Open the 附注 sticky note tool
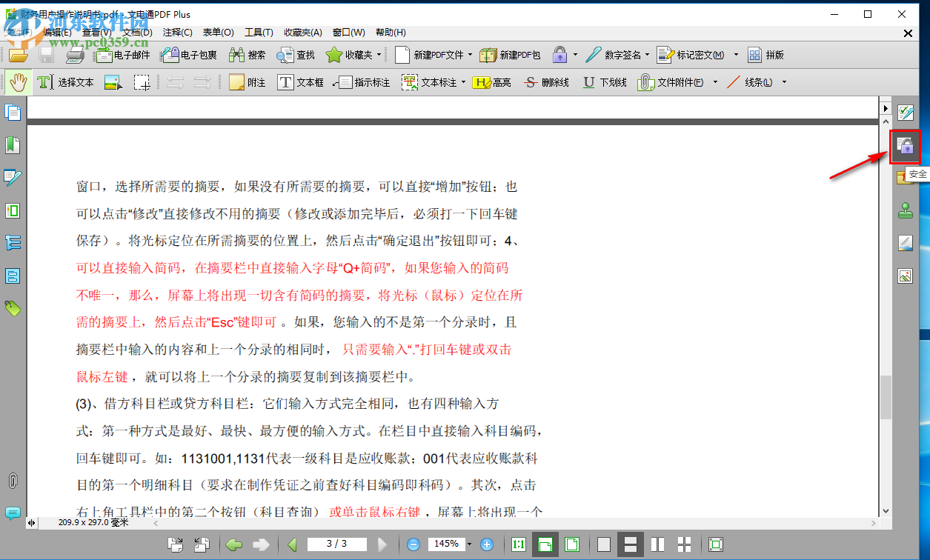 tap(247, 82)
